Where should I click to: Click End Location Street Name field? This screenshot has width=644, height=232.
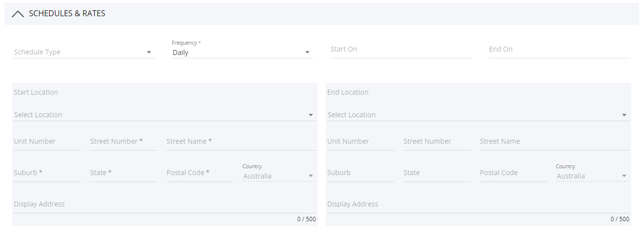click(x=554, y=141)
